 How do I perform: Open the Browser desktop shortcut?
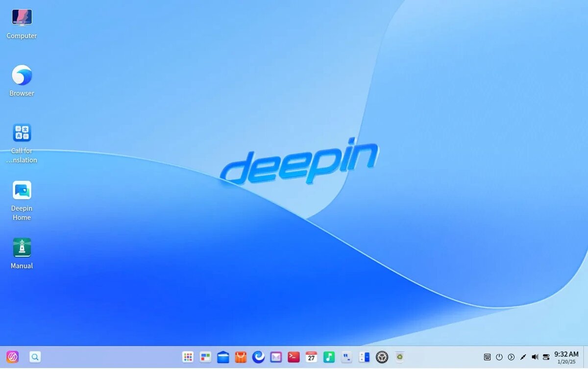[22, 75]
